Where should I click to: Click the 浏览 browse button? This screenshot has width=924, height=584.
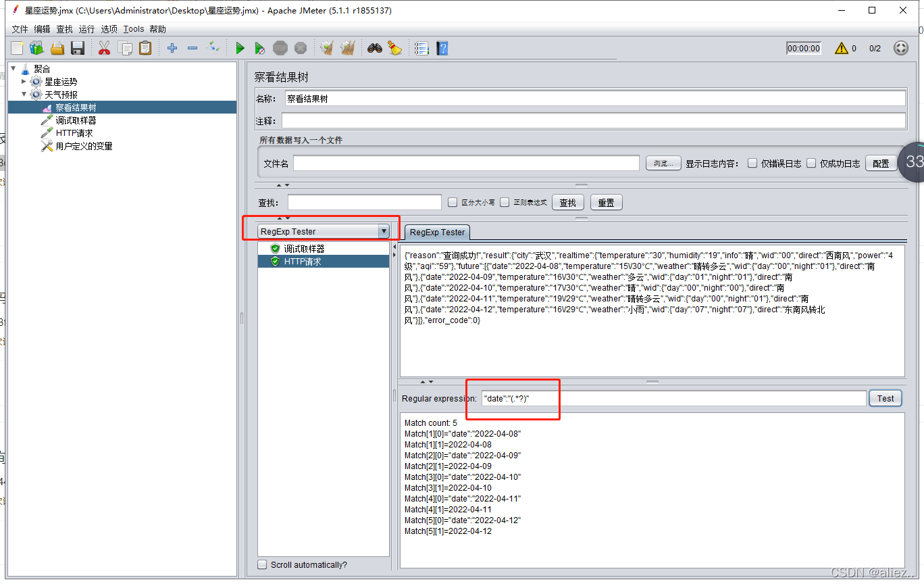pyautogui.click(x=664, y=164)
